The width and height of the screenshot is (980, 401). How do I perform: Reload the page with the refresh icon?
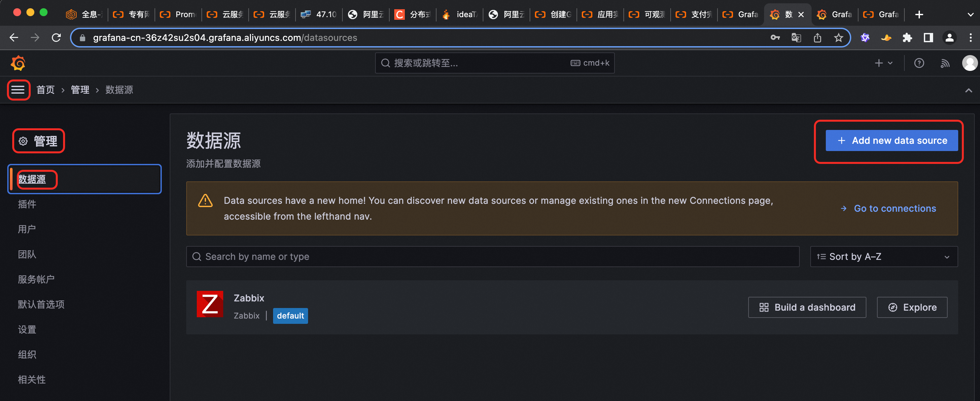pyautogui.click(x=56, y=38)
